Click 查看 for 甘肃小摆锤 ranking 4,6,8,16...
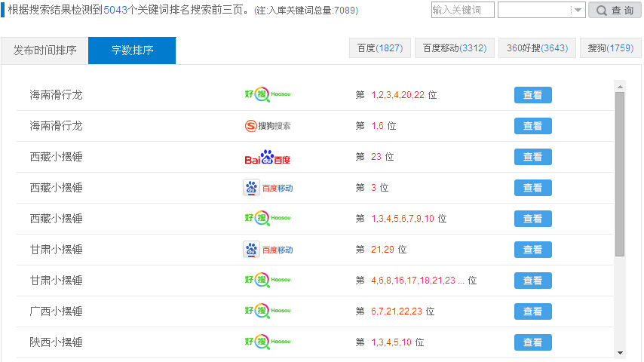This screenshot has width=644, height=362. [x=532, y=281]
